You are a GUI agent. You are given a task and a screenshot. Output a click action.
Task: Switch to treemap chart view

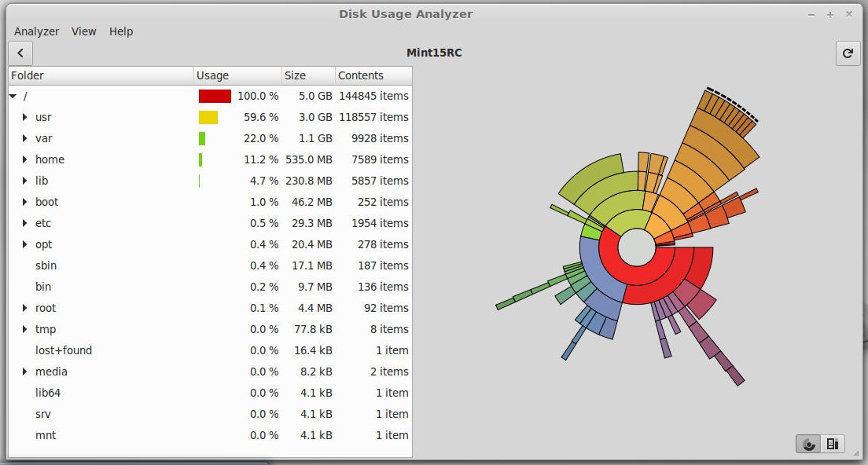coord(833,445)
